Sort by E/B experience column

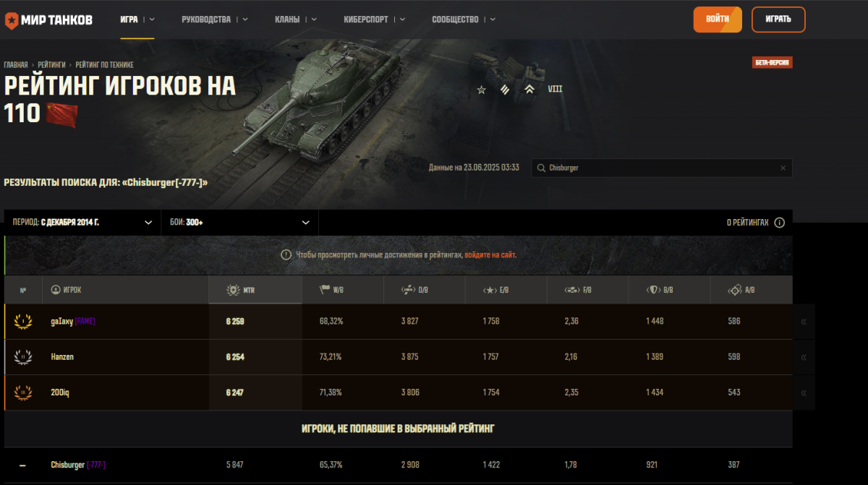pos(506,290)
